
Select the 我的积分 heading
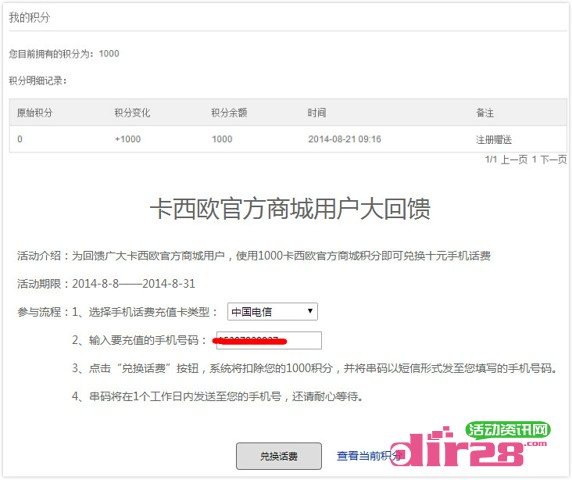(x=29, y=17)
